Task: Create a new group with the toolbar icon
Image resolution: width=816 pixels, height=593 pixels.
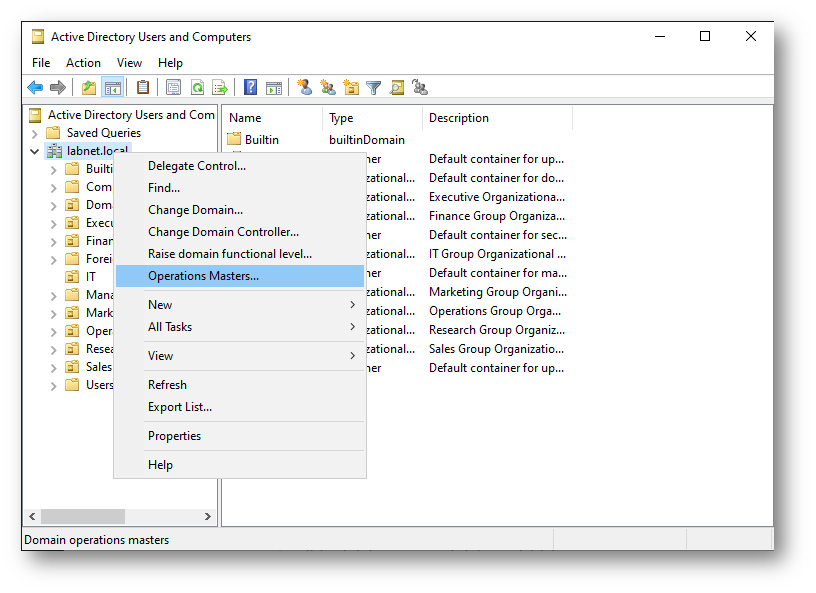Action: (x=328, y=87)
